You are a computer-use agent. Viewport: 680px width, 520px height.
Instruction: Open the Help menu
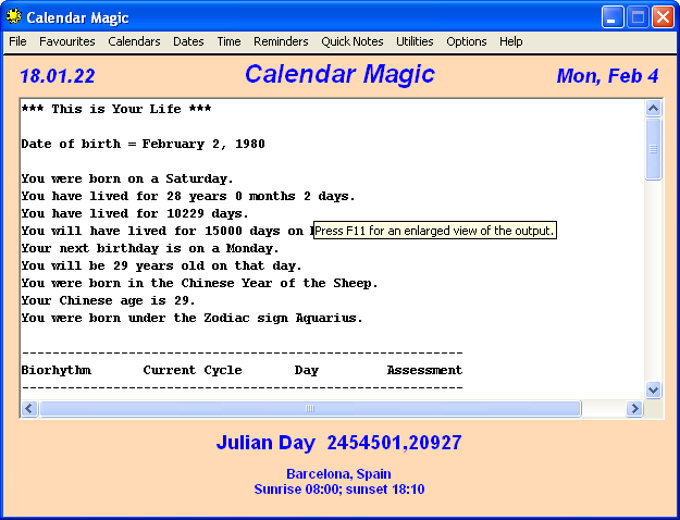[x=510, y=42]
